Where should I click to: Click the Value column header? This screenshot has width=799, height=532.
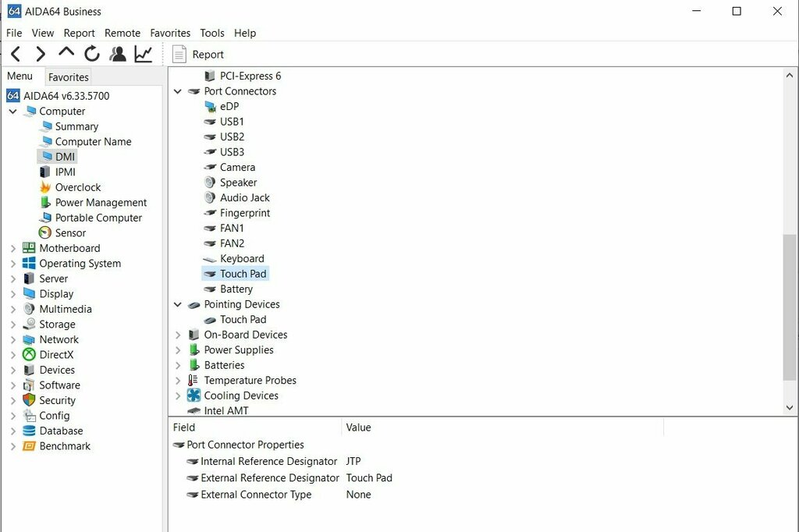point(359,427)
